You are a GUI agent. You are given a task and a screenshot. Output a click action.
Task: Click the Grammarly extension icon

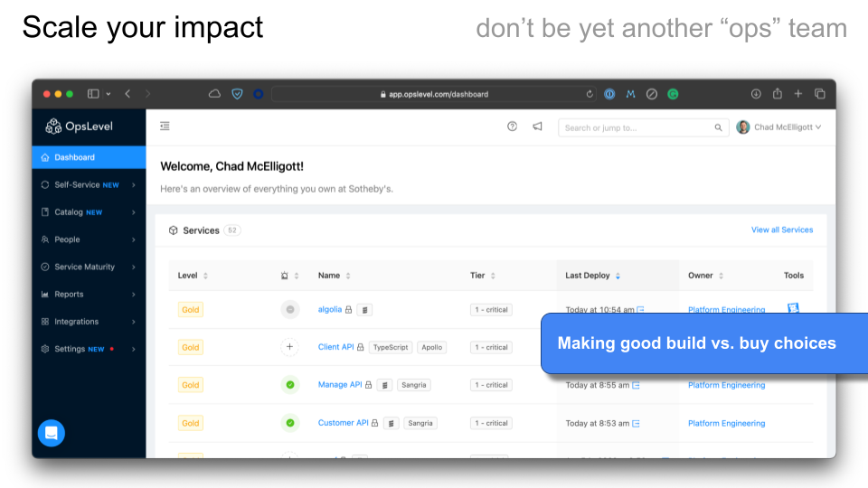pyautogui.click(x=673, y=94)
